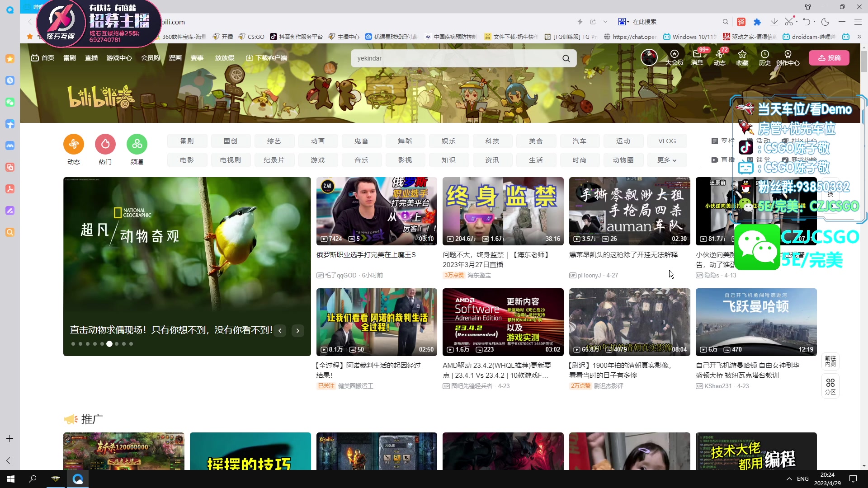Open UP主 pHoonyJ profile link
The image size is (868, 488).
tap(589, 275)
